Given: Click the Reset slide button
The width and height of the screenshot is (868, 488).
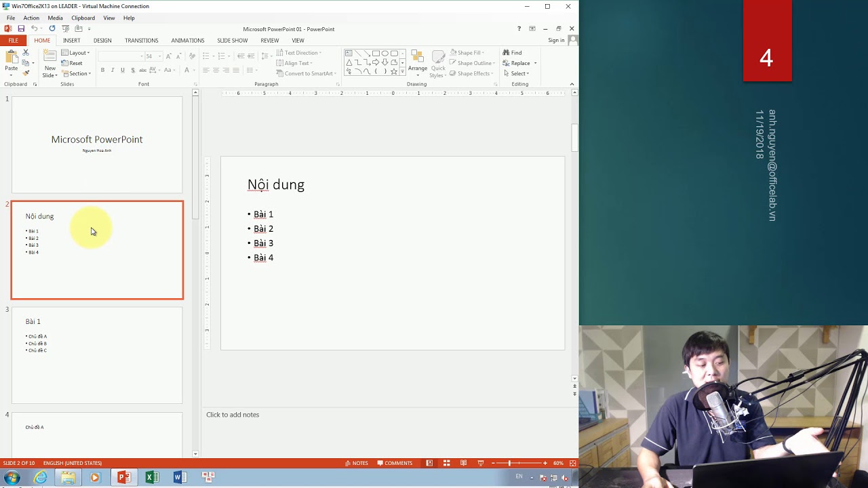Looking at the screenshot, I should click(x=71, y=63).
